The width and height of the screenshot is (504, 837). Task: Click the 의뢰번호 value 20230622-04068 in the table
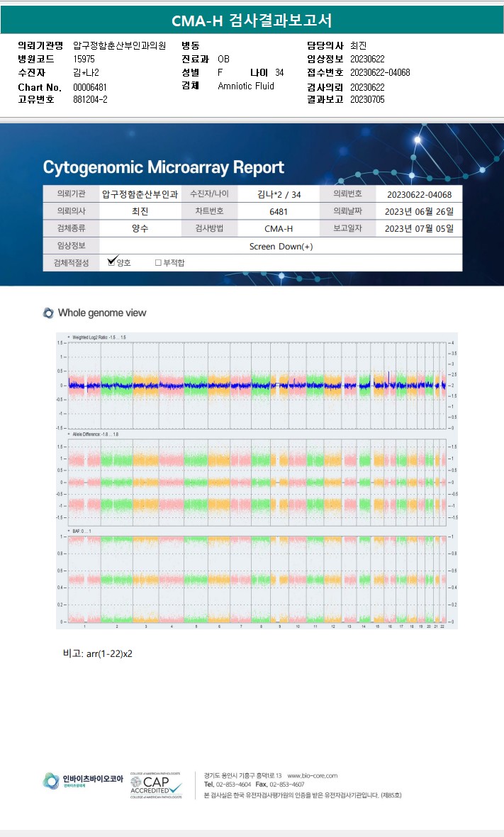coord(418,194)
